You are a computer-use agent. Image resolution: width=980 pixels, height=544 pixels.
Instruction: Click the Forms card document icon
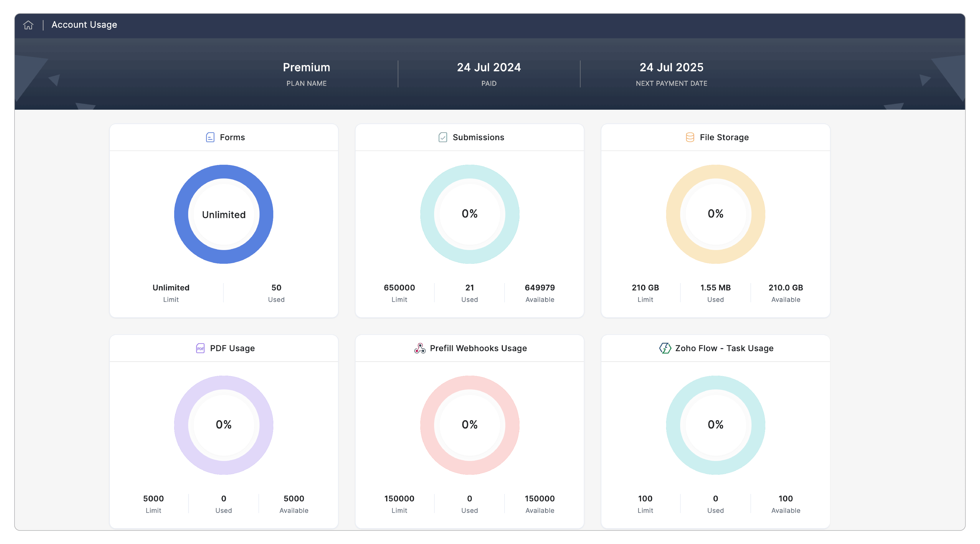tap(210, 137)
